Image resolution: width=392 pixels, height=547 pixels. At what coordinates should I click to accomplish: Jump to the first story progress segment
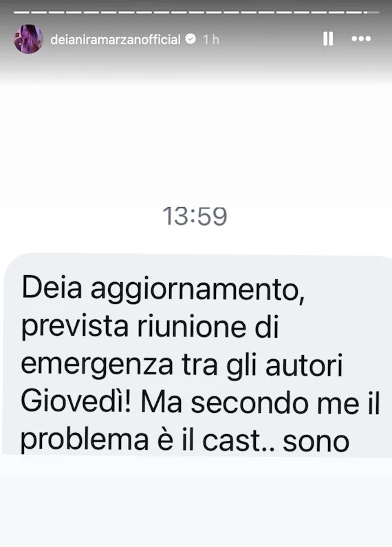pos(21,12)
